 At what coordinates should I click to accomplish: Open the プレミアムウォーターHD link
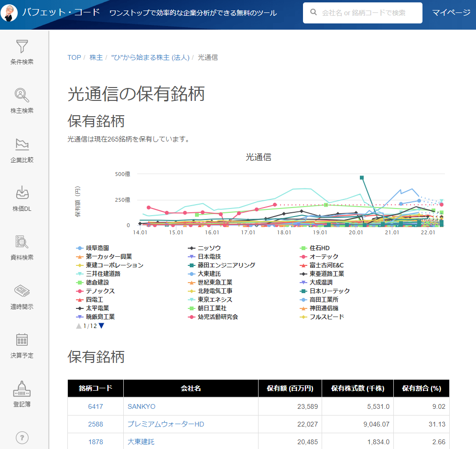click(x=165, y=424)
